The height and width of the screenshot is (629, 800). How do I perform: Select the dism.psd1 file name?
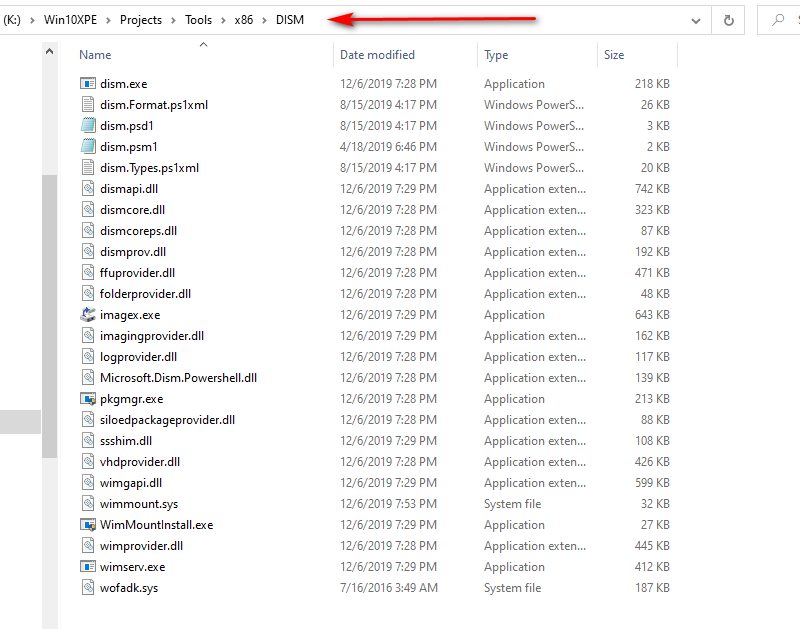127,125
